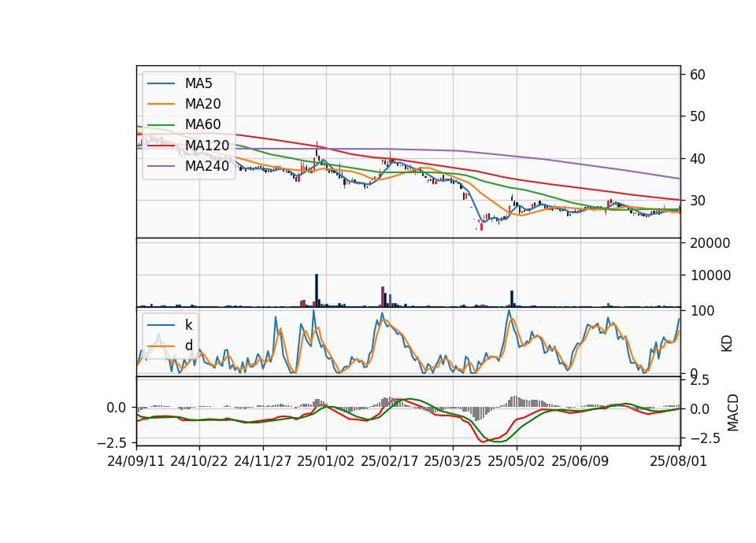
Task: Click the volume spike bar near 25/05/02
Action: click(x=512, y=299)
